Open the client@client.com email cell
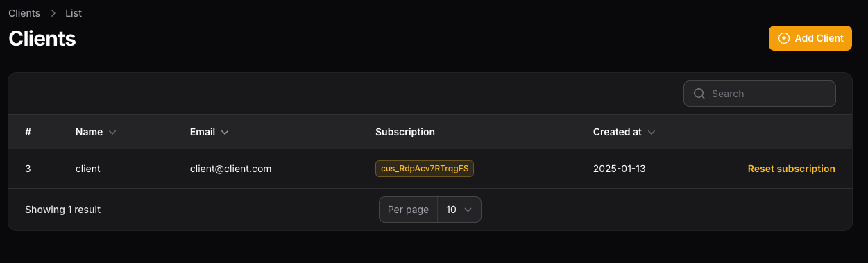The width and height of the screenshot is (868, 263). (230, 169)
